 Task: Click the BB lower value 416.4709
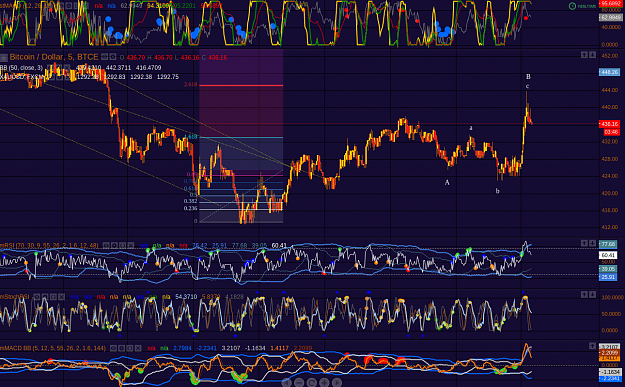point(149,68)
